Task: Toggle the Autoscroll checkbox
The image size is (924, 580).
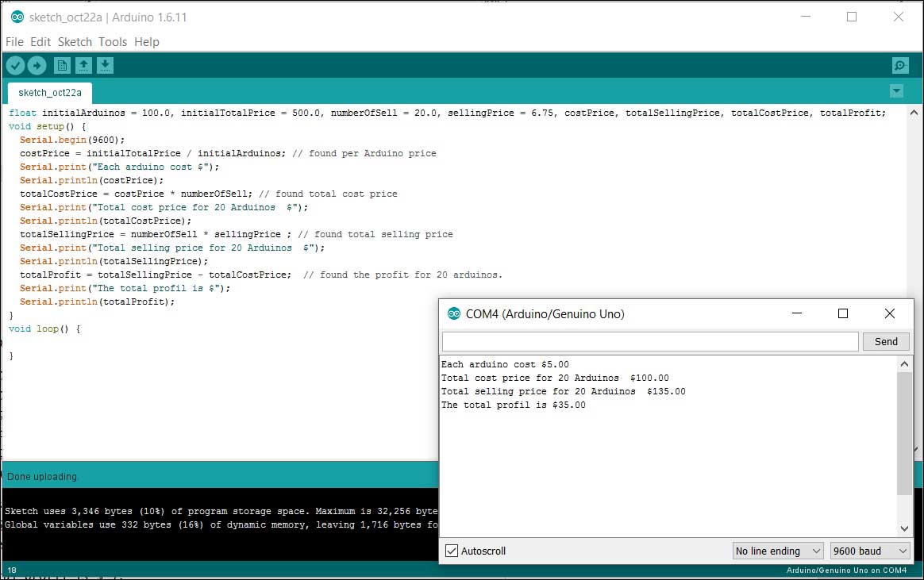Action: (x=452, y=551)
